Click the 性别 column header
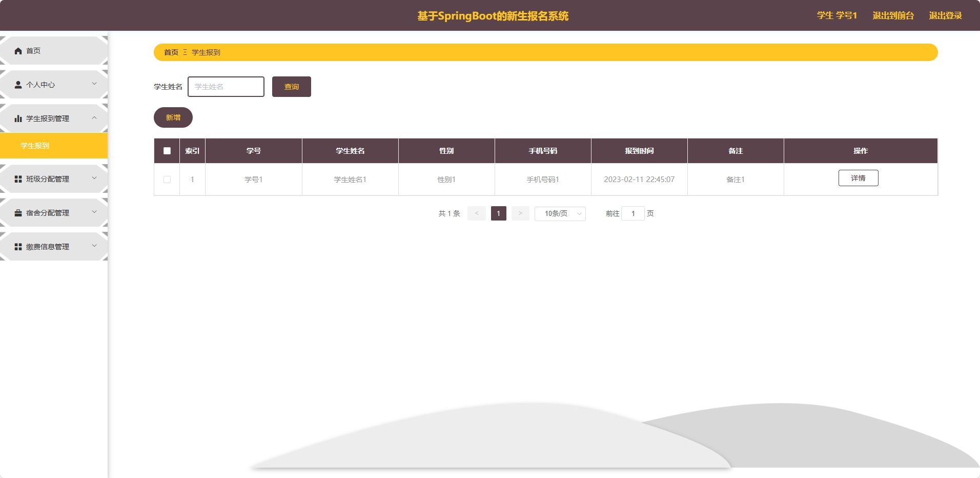This screenshot has width=980, height=478. click(x=446, y=151)
